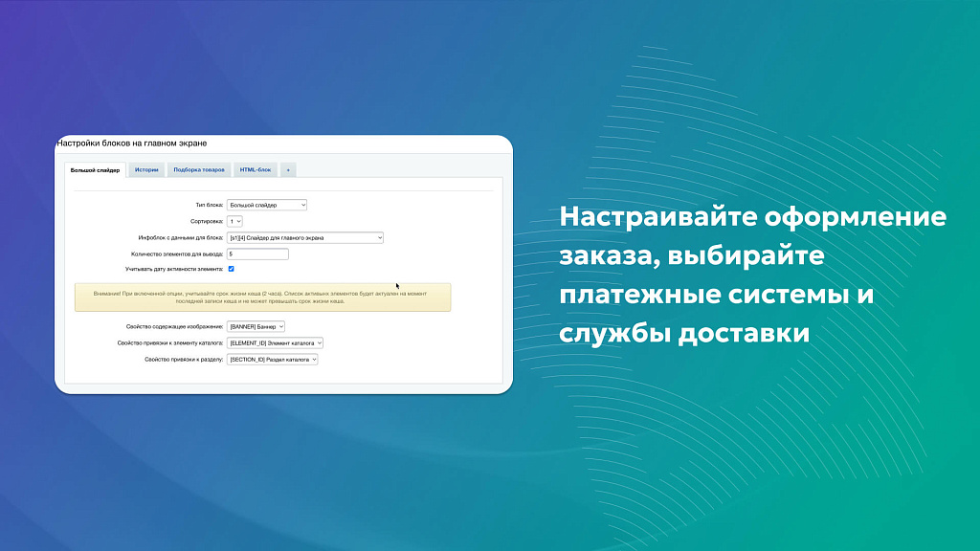Switch to the "Истории" tab
Screen dimensions: 980x551
coord(148,169)
